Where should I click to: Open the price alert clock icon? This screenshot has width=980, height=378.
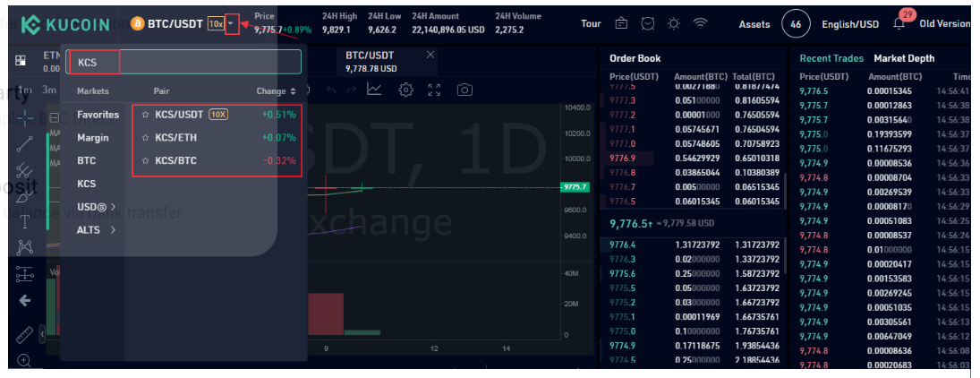click(x=647, y=24)
